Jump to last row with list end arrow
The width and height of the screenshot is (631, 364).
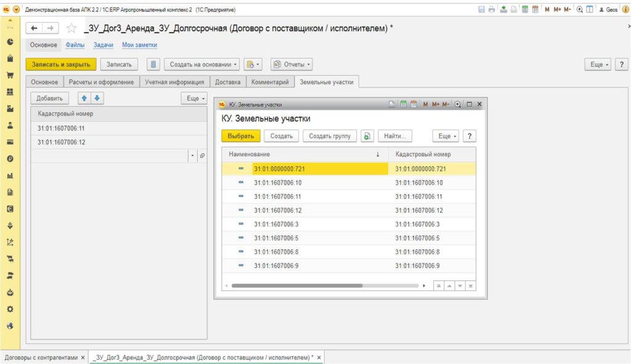[470, 286]
